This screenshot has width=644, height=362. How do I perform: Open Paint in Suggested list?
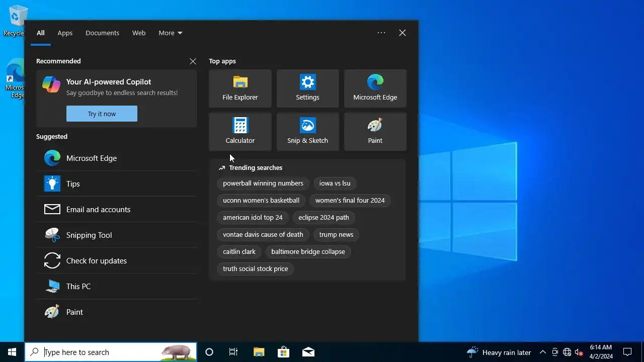pos(116,312)
